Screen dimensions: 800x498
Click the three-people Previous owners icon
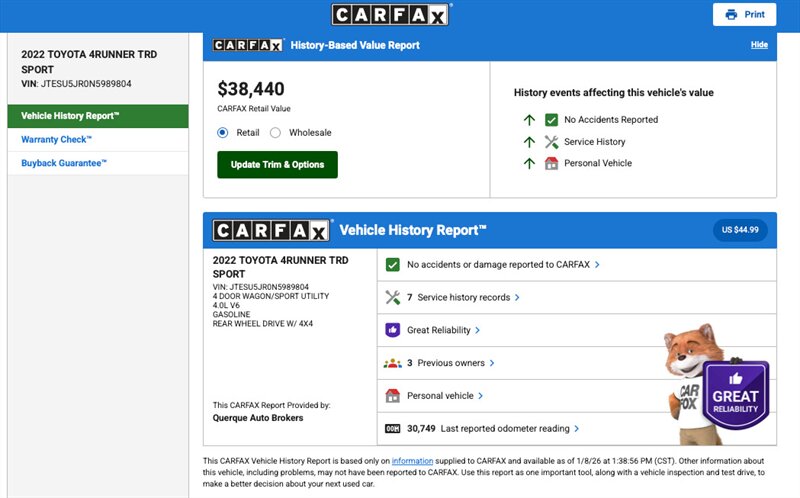click(x=392, y=363)
